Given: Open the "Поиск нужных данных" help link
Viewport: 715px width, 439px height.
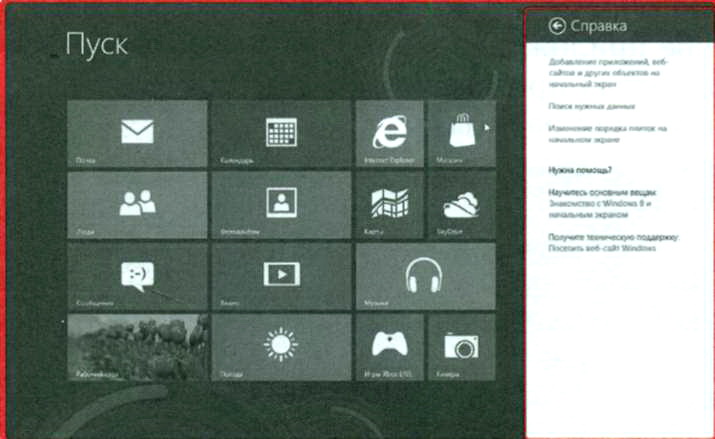Looking at the screenshot, I should [591, 106].
